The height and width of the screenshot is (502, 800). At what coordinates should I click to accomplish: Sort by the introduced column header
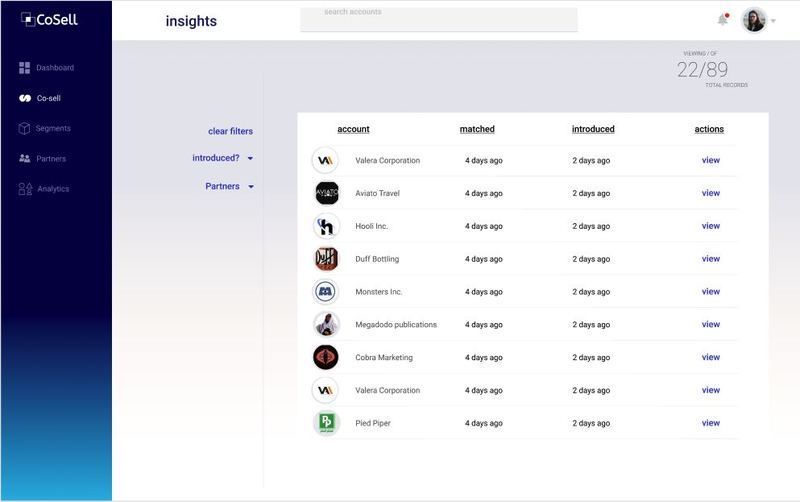pyautogui.click(x=593, y=129)
